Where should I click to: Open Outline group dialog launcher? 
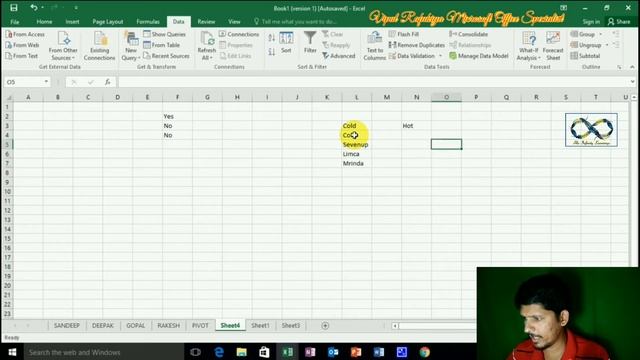pos(619,67)
